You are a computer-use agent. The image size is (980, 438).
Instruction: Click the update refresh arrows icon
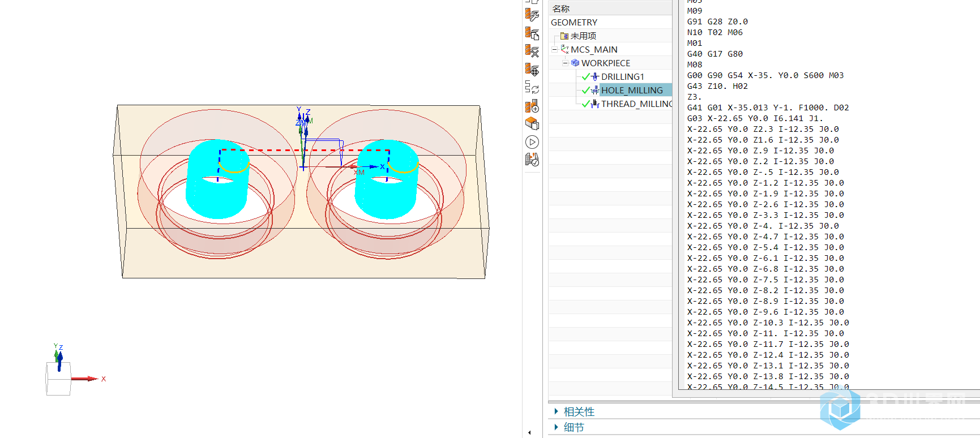[532, 87]
